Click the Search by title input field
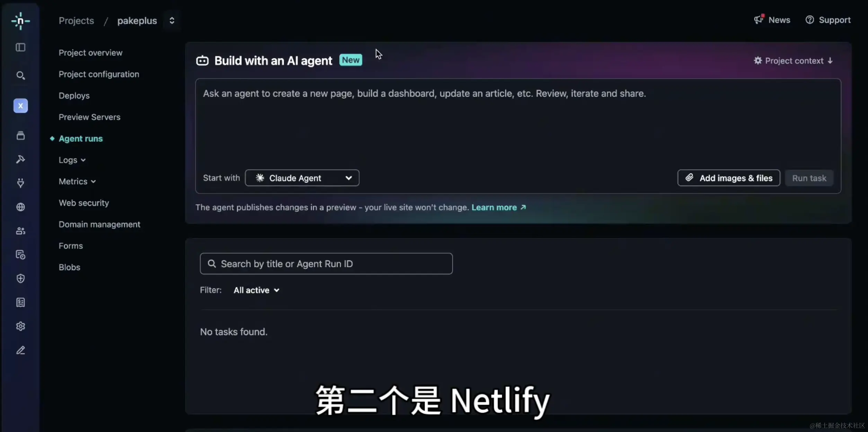868x432 pixels. (x=326, y=264)
